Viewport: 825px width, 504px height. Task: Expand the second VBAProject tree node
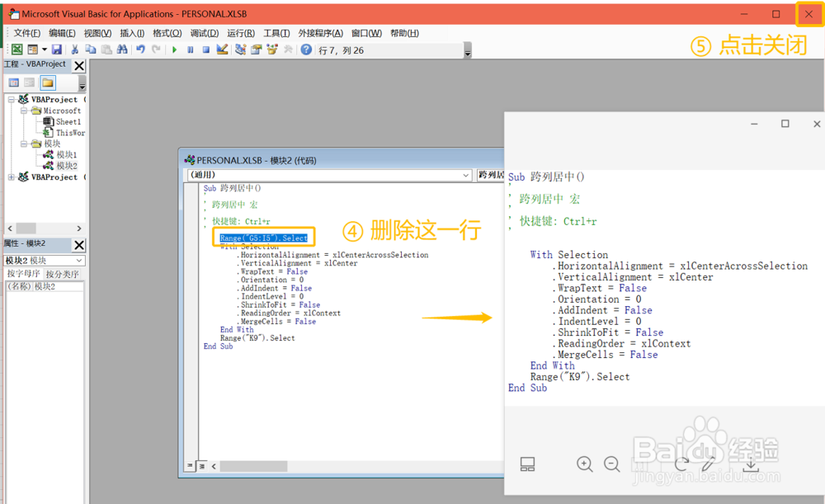point(11,177)
